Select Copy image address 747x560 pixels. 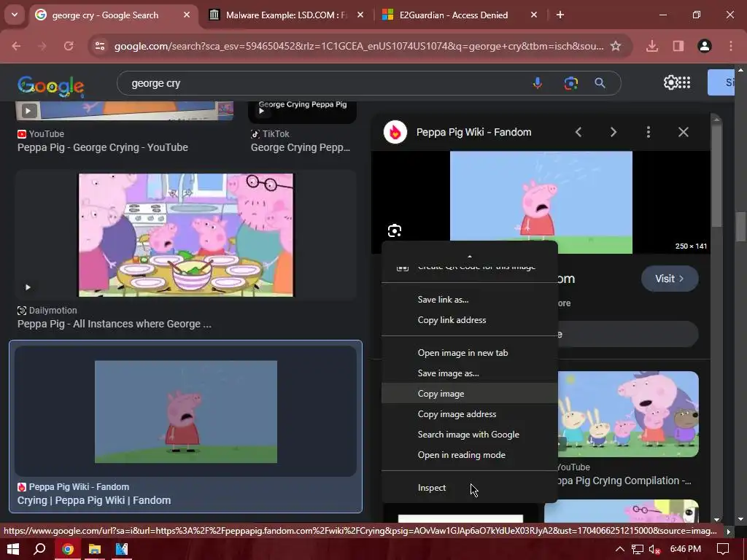pyautogui.click(x=469, y=414)
